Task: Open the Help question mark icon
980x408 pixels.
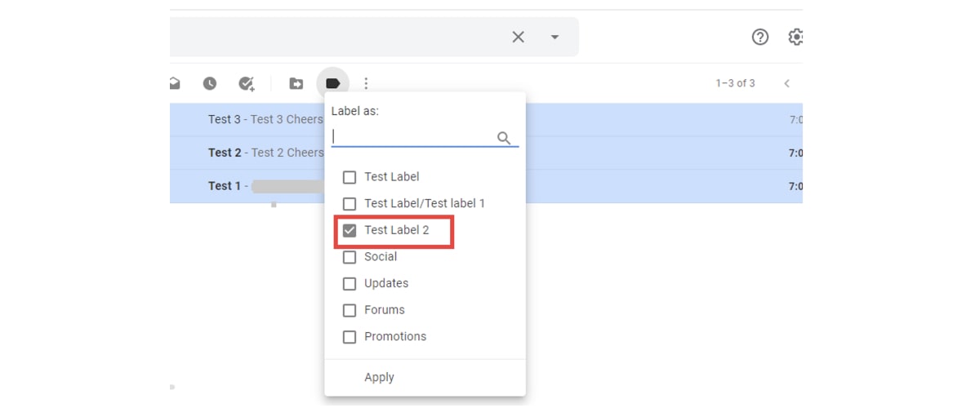Action: tap(760, 37)
